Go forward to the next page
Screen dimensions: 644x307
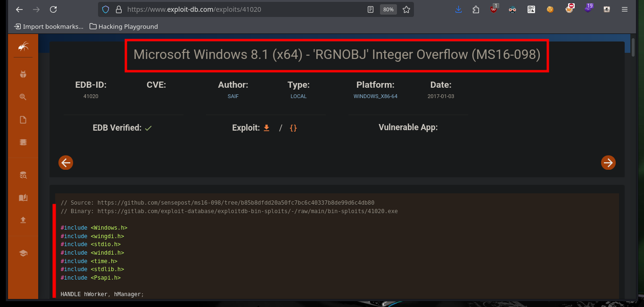[36, 9]
